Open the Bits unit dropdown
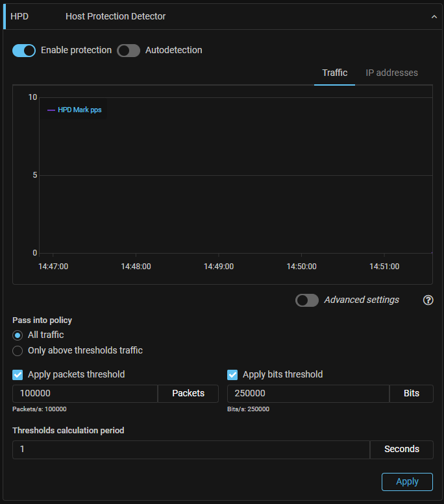 point(411,394)
